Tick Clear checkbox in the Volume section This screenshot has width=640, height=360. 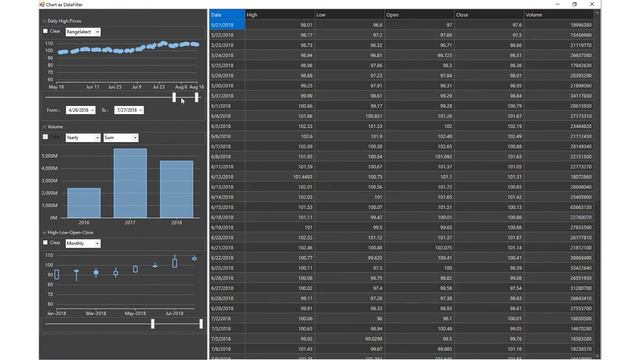coord(45,137)
